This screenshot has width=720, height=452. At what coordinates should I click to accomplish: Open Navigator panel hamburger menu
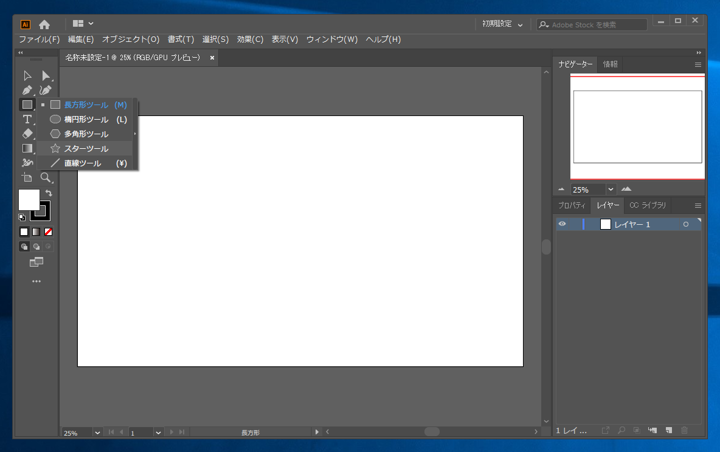coord(698,64)
